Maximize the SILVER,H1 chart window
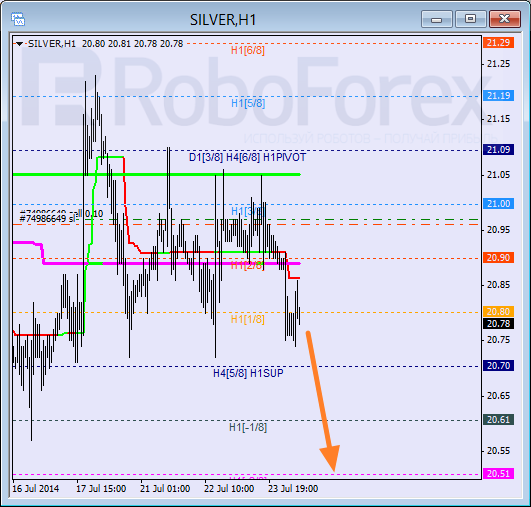The width and height of the screenshot is (531, 507). pos(470,19)
